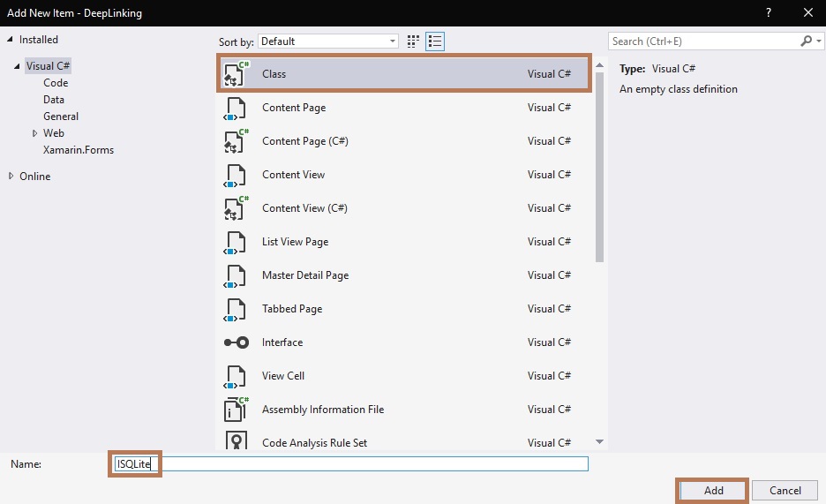Select the "Tabbed Page" template name
This screenshot has height=504, width=826.
click(x=292, y=309)
